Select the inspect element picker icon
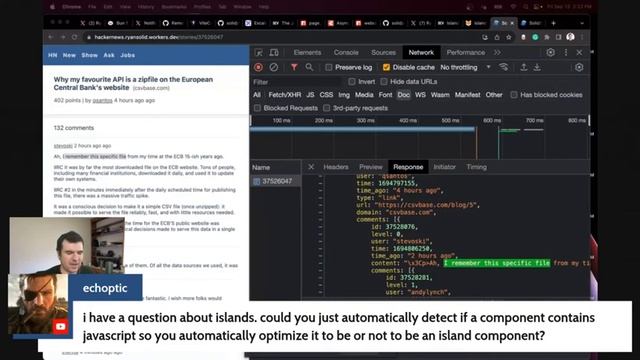 (259, 53)
